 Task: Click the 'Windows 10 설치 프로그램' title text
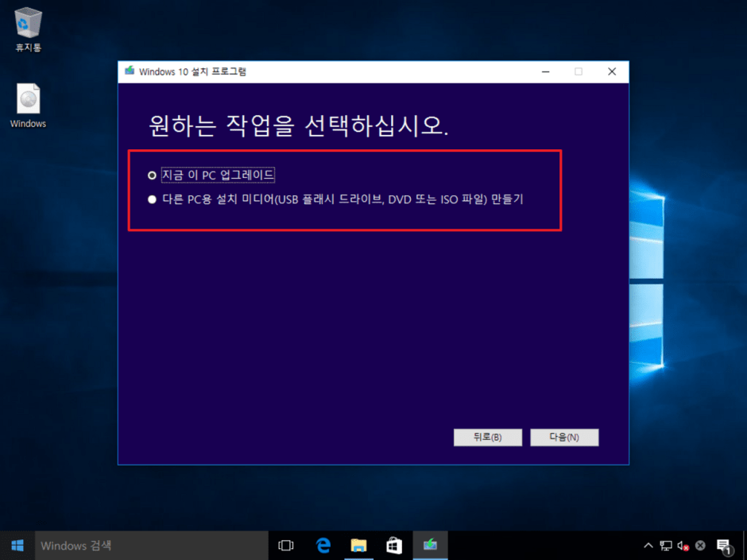click(x=192, y=72)
